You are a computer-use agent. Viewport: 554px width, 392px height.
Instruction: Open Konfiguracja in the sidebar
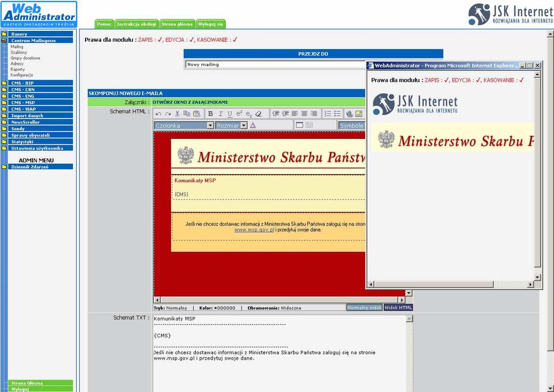[22, 75]
